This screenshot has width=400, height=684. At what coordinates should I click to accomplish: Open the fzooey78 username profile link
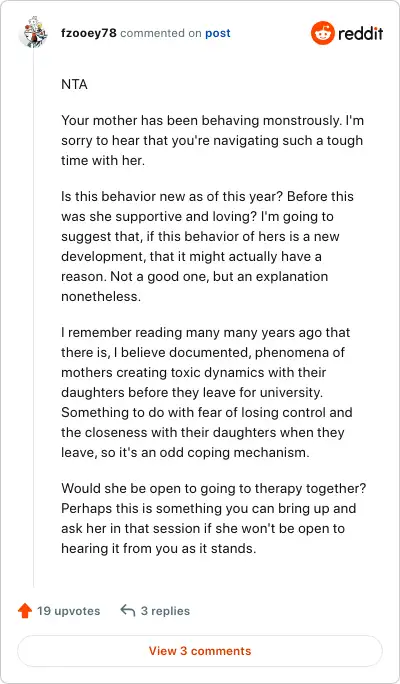(x=89, y=33)
